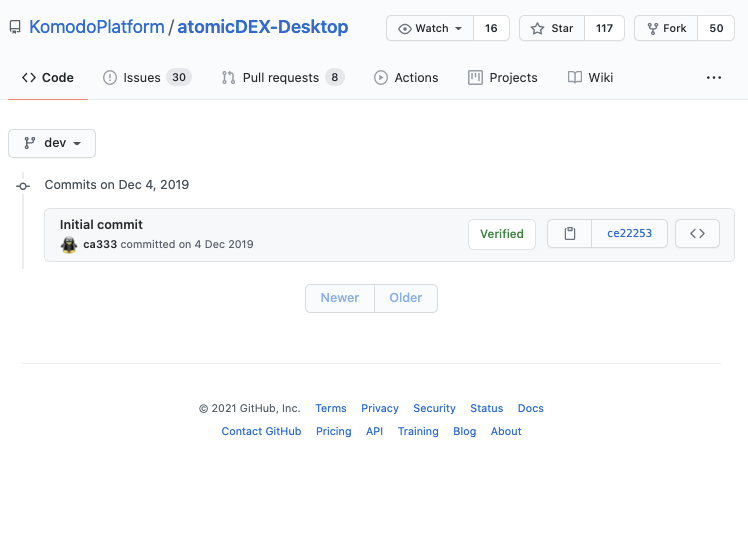Screen dimensions: 748x533
Task: Click the repository book icon
Action: pyautogui.click(x=15, y=27)
